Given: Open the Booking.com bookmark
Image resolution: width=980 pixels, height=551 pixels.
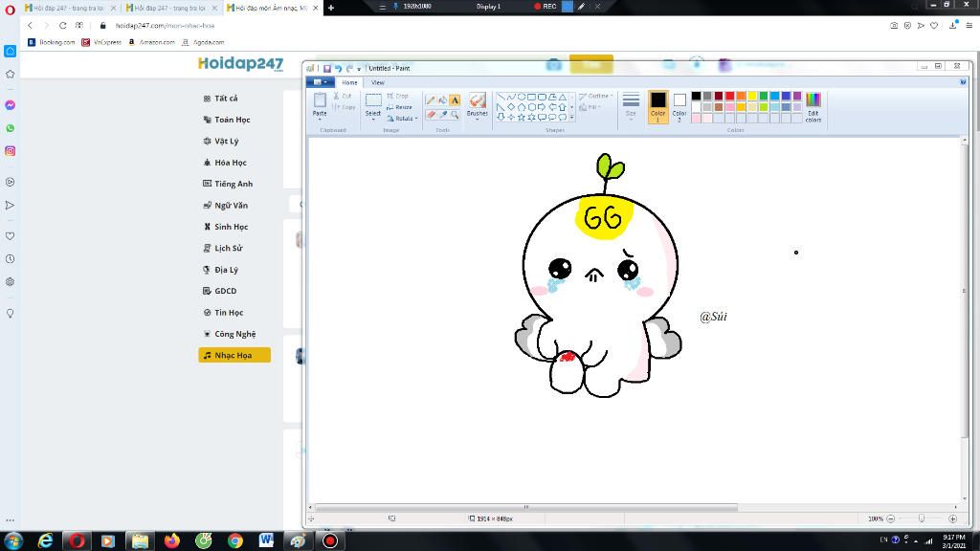Looking at the screenshot, I should 52,42.
